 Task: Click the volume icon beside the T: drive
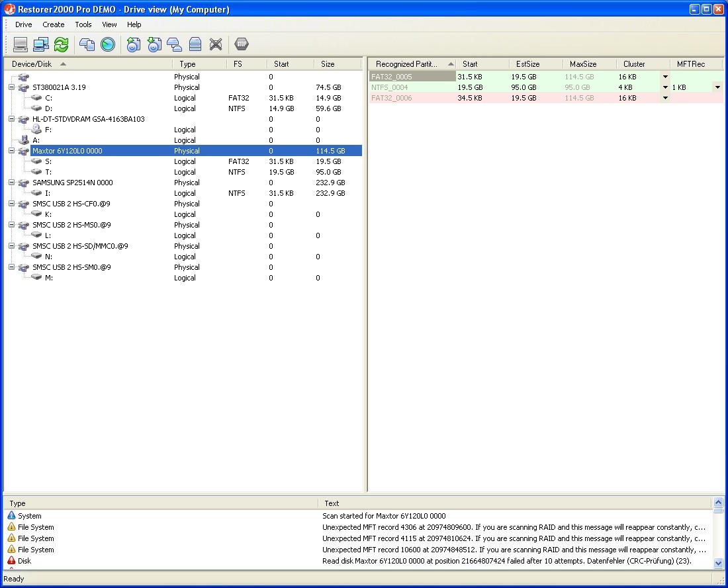[36, 172]
